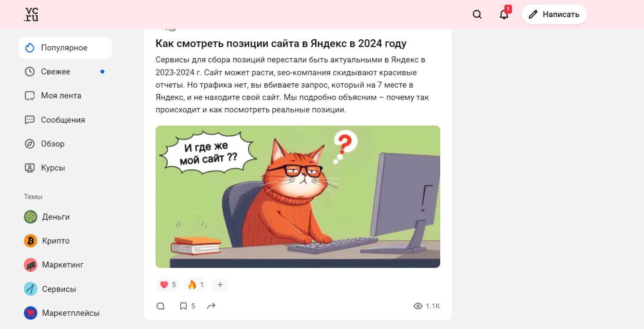Screen dimensions: 644x329
Task: Open the search magnifier icon
Action: click(x=477, y=15)
